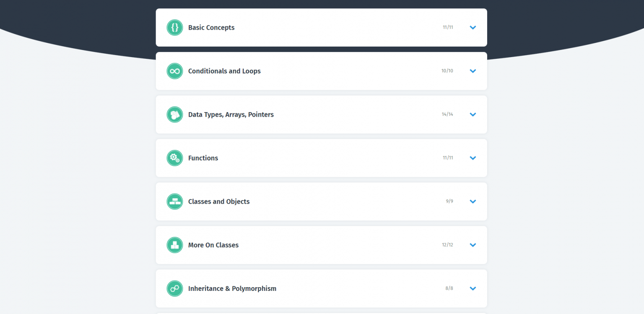Image resolution: width=644 pixels, height=314 pixels.
Task: Click the linked circles icon for Inheritance & Polymorphism
Action: tap(175, 288)
